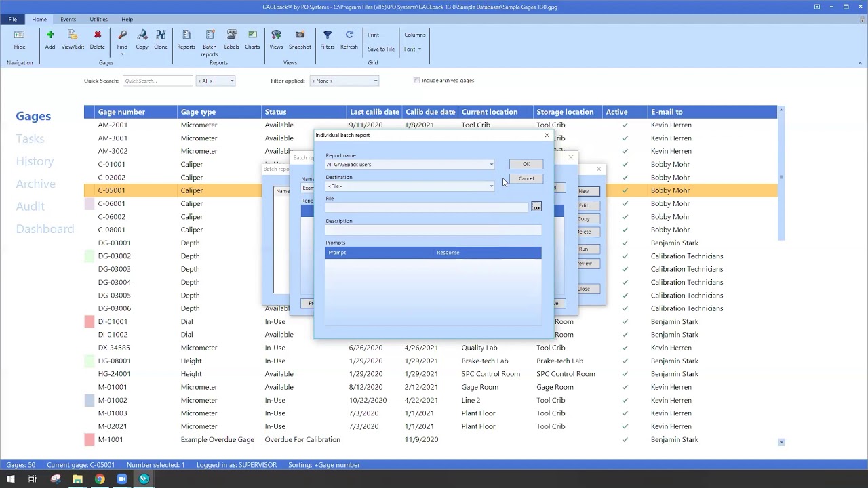Toggle Active check for M-1001 row
This screenshot has height=488, width=868.
tap(625, 439)
